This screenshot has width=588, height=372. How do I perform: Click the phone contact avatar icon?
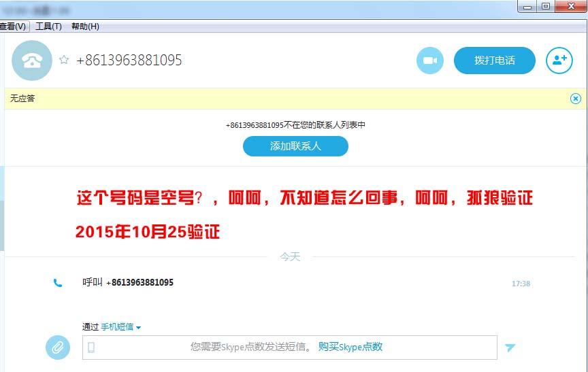tap(32, 61)
